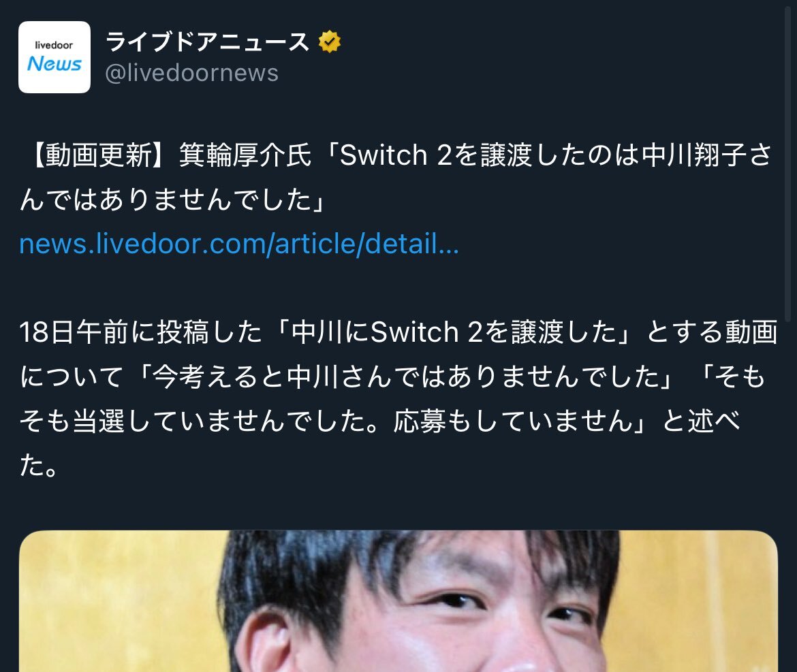Open the news.livedoor.com article link

(239, 244)
